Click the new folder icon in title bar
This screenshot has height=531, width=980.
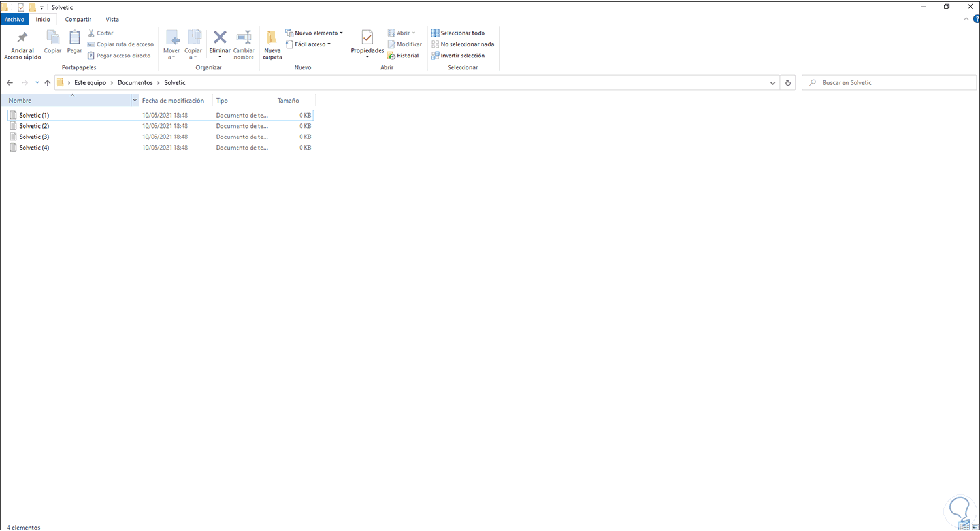[32, 8]
